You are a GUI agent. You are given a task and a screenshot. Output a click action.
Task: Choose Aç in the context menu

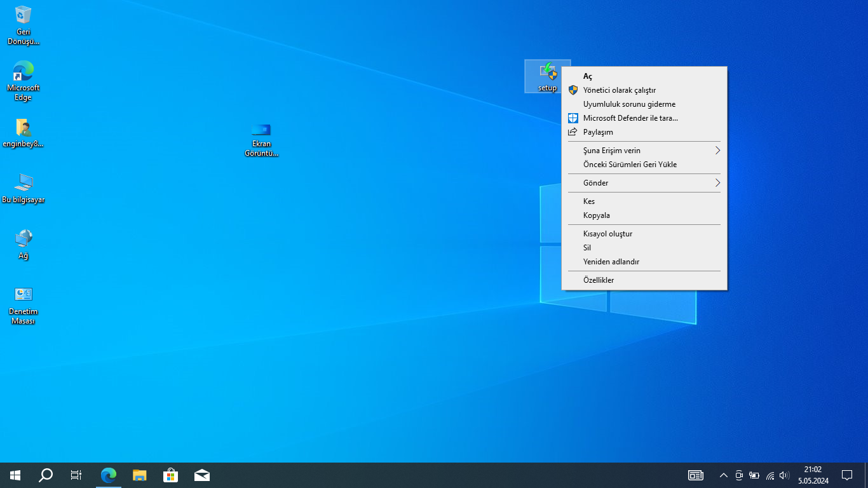point(644,76)
